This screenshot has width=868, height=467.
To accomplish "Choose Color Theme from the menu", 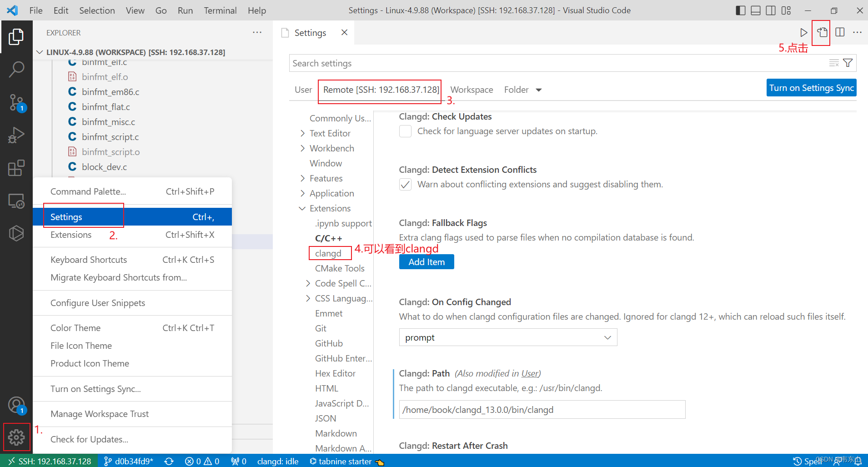I will (132, 328).
